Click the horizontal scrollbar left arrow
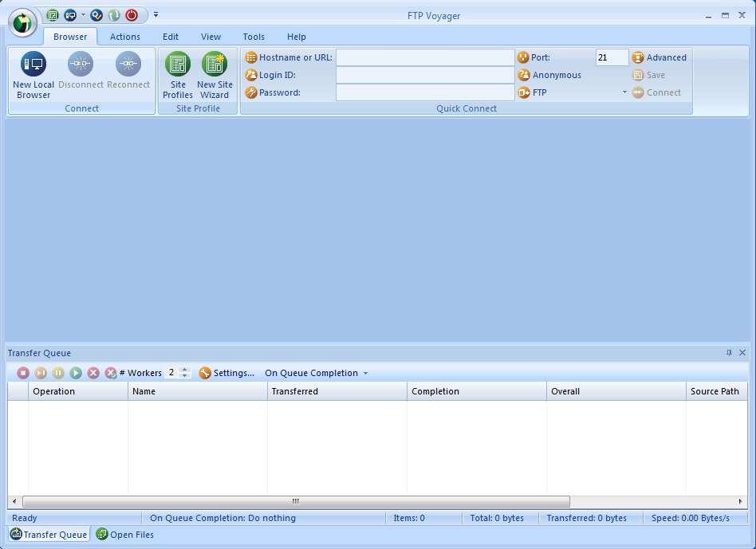756x549 pixels. (x=14, y=501)
